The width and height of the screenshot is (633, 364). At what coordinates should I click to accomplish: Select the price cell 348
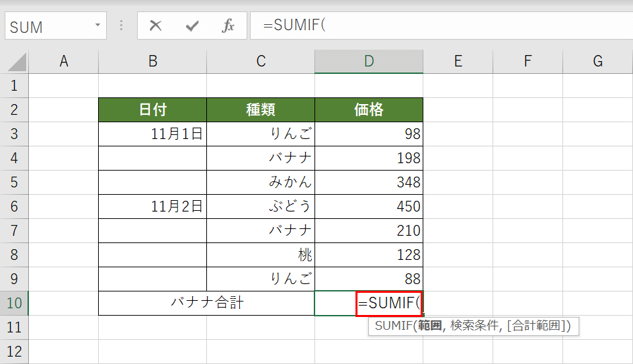click(x=369, y=183)
